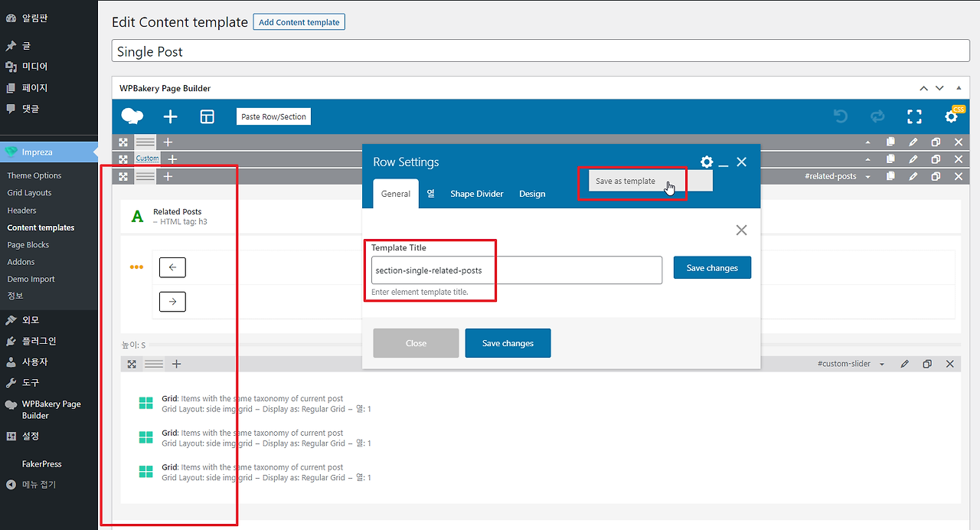Image resolution: width=980 pixels, height=530 pixels.
Task: Switch to the General tab in Row Settings
Action: [396, 194]
